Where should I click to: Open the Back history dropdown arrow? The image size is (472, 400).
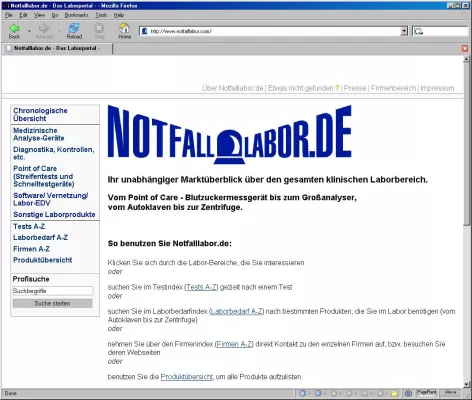pyautogui.click(x=29, y=31)
